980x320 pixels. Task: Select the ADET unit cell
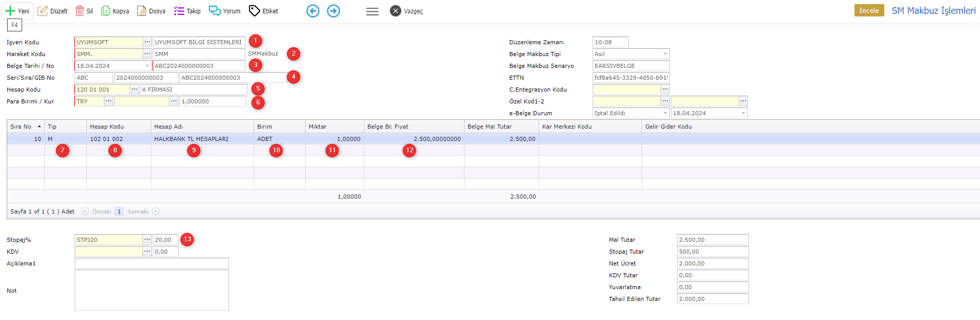[x=279, y=139]
